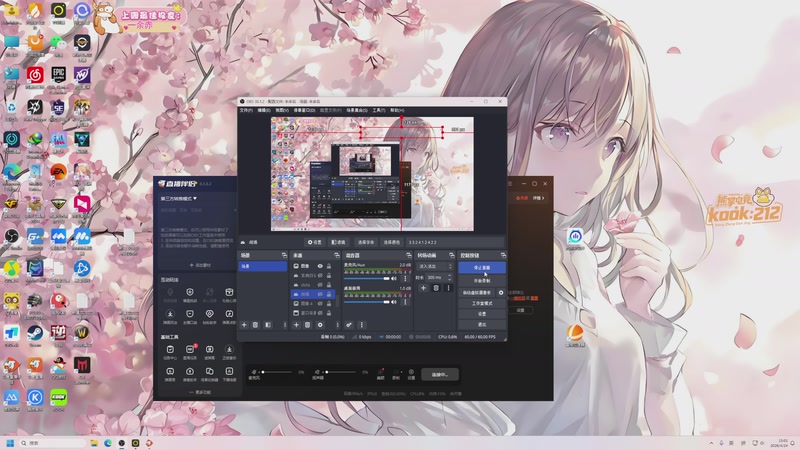Open OBS 工具(T) menu
The height and width of the screenshot is (450, 800).
click(379, 110)
